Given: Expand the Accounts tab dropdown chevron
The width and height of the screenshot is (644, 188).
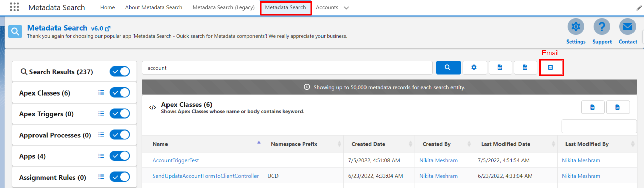Looking at the screenshot, I should [x=346, y=8].
